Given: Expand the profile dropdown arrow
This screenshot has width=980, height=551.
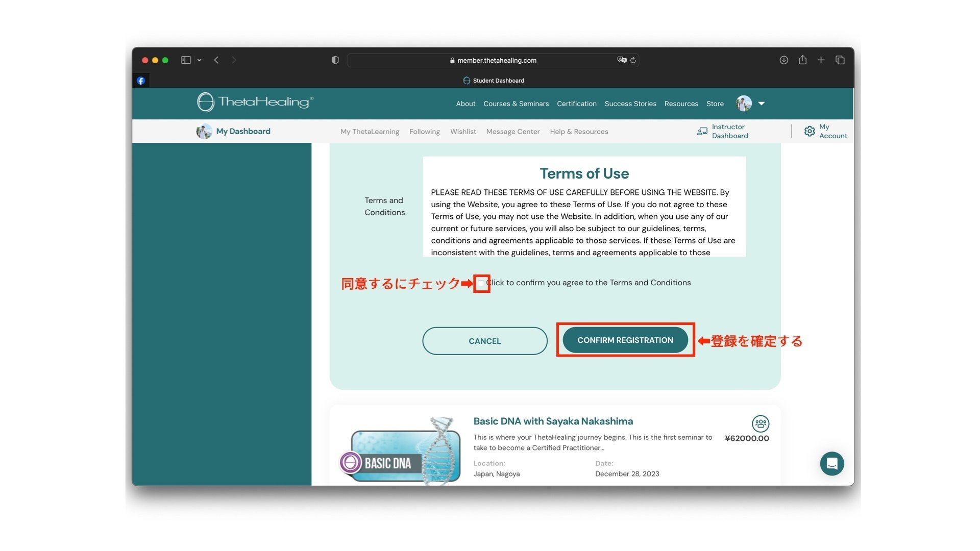Looking at the screenshot, I should click(x=762, y=104).
